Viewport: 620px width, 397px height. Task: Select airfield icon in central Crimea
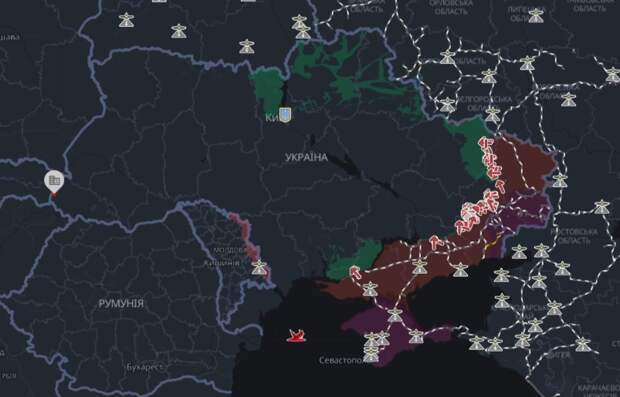point(395,315)
